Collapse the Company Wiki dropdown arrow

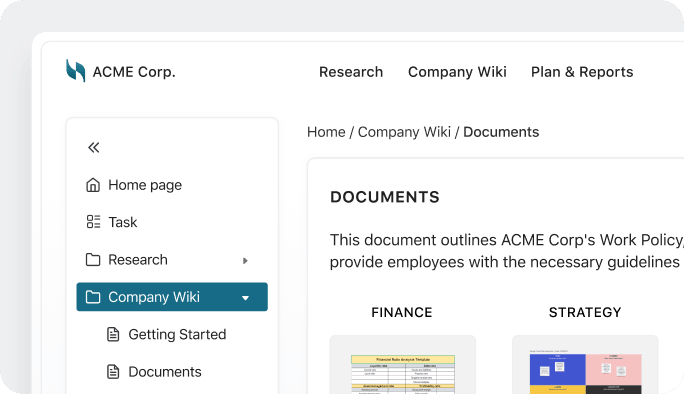pos(245,298)
